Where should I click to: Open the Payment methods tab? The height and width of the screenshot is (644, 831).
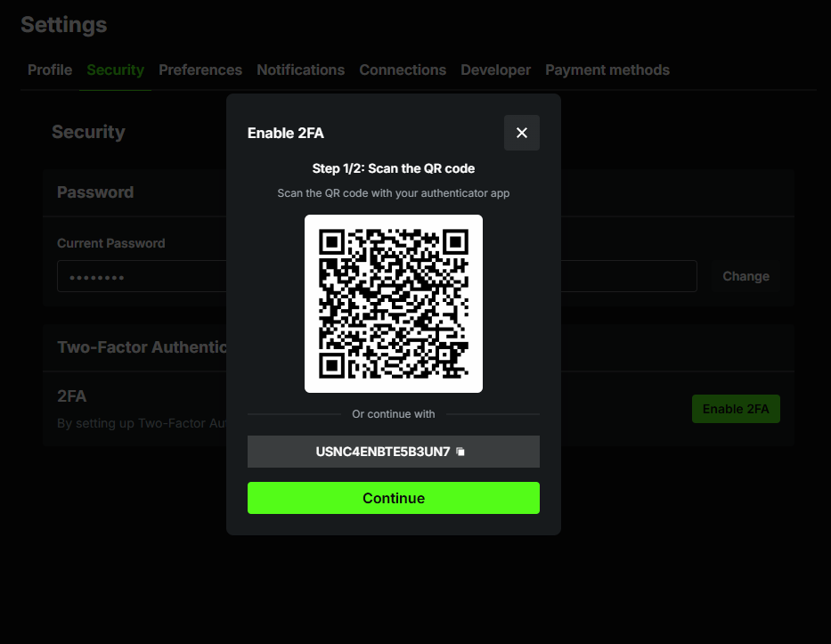point(607,70)
